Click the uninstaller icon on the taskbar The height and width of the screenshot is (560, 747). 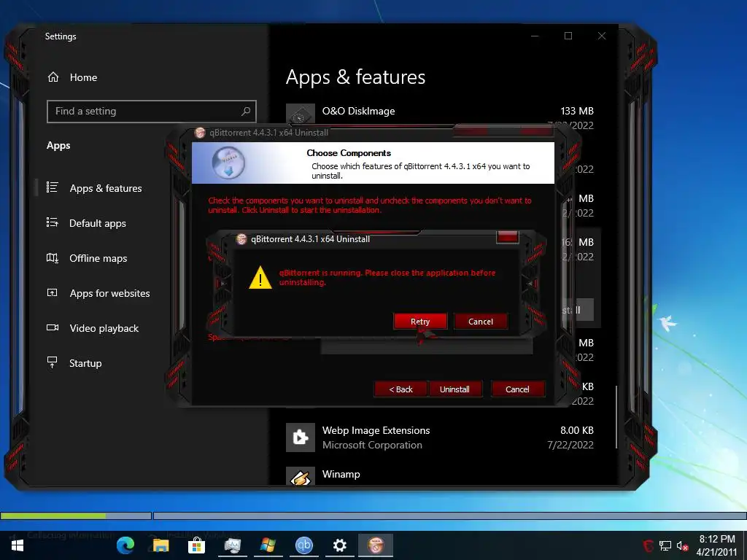(x=376, y=545)
